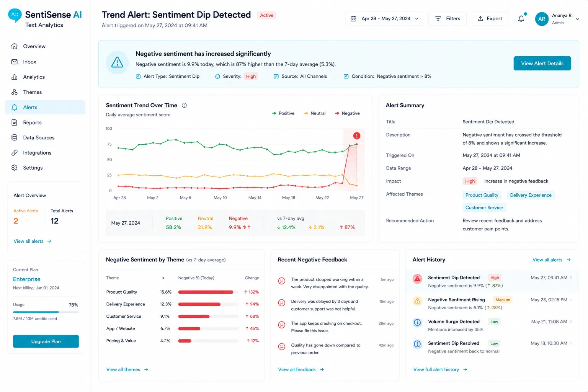
Task: Click View all alerts link in Alert History
Action: point(552,260)
